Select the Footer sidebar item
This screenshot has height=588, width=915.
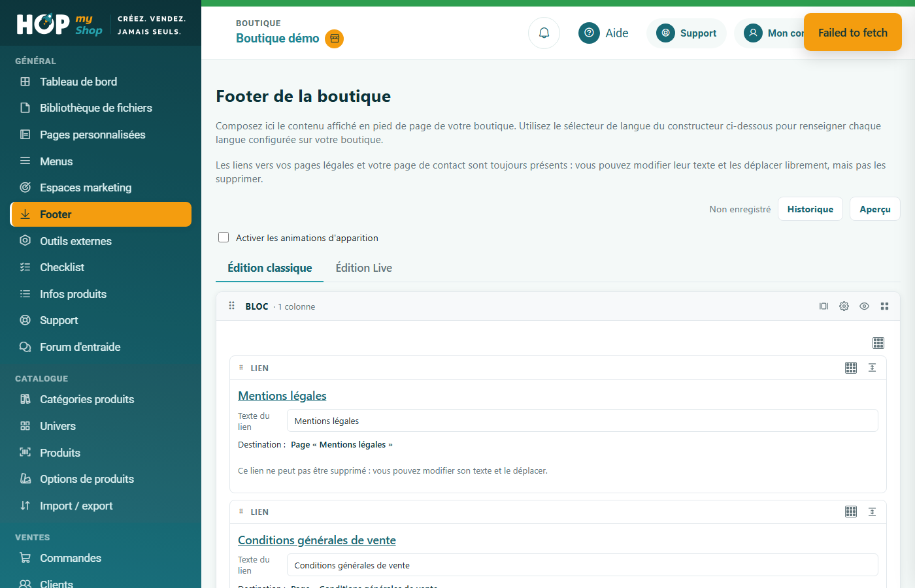[x=101, y=214]
